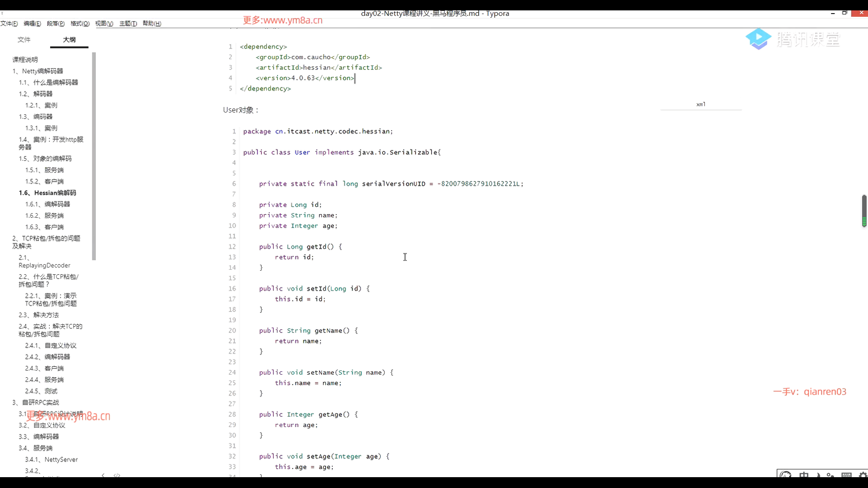Click the Chinese input mode icon
This screenshot has height=488, width=868.
(803, 475)
